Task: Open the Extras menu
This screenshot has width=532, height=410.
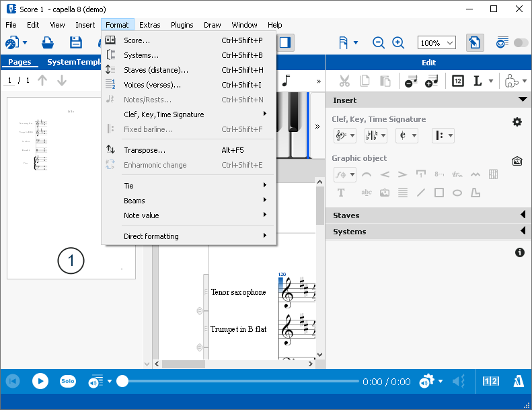Action: coord(149,25)
